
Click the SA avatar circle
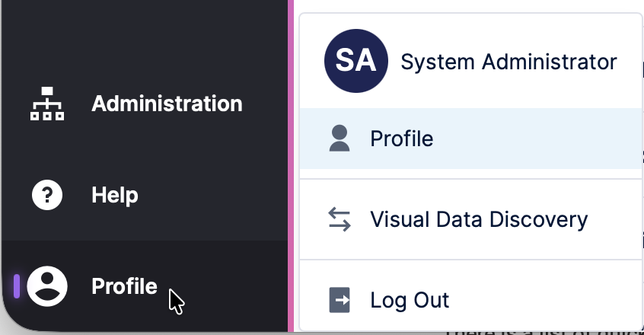click(355, 62)
